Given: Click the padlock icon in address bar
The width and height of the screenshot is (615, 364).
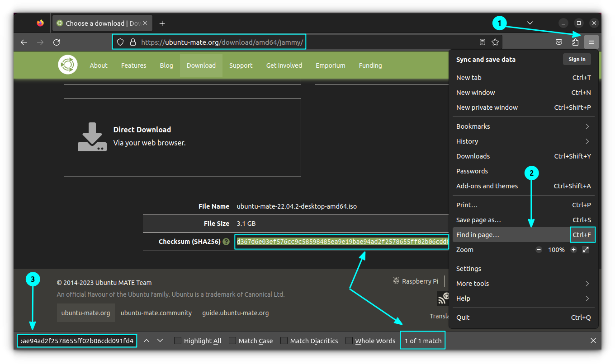Looking at the screenshot, I should [132, 42].
